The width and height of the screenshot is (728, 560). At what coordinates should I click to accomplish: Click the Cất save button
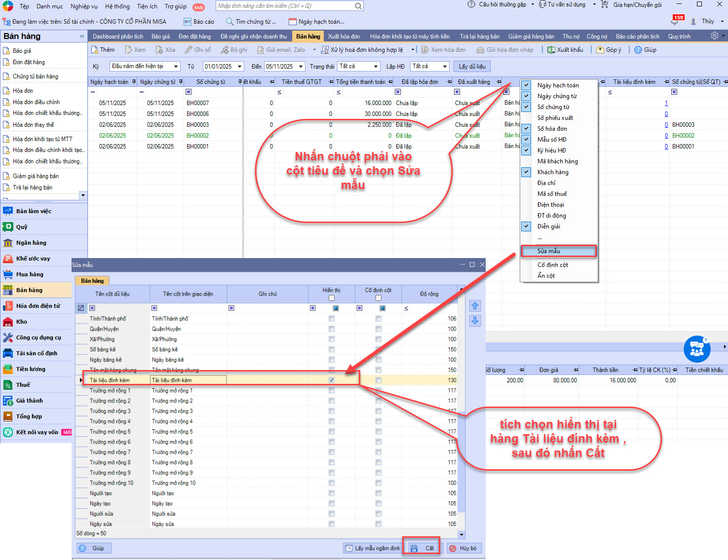[423, 548]
